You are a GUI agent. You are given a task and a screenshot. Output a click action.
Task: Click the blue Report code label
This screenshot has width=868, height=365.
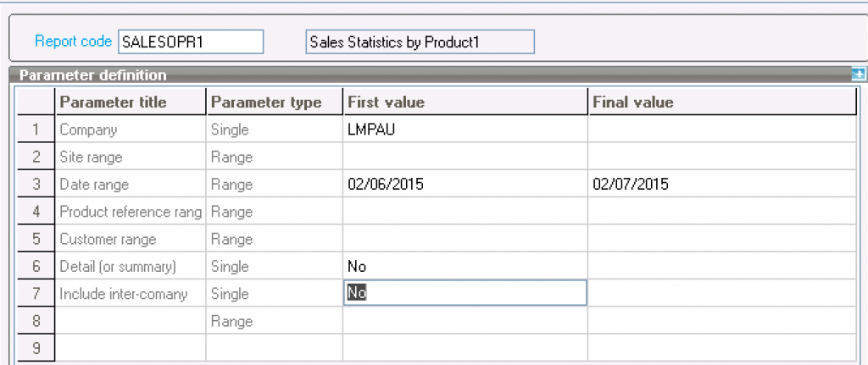73,41
